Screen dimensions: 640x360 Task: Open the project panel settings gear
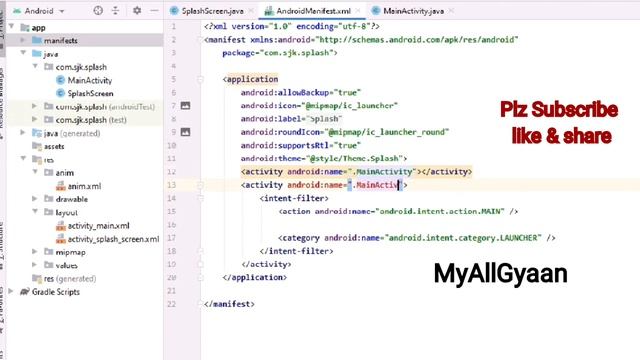[x=137, y=11]
